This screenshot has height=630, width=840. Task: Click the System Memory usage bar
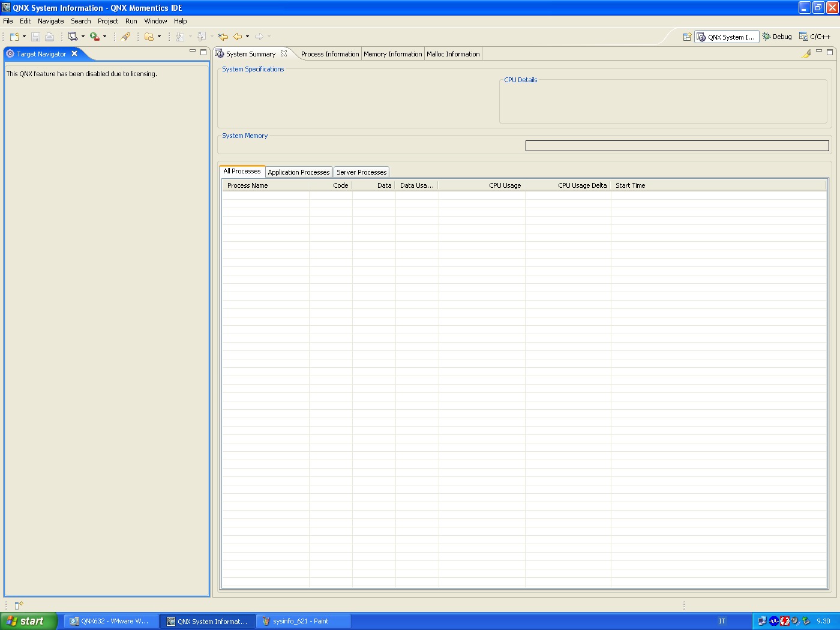tap(677, 146)
